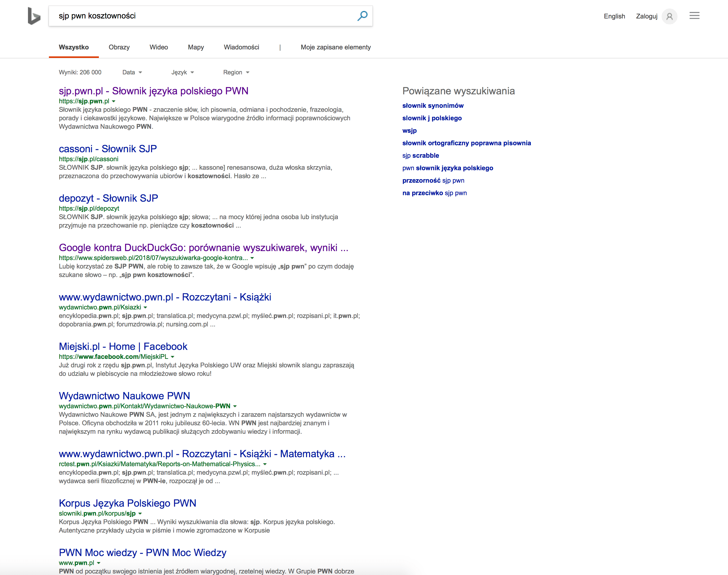Open the hamburger menu icon

click(694, 15)
